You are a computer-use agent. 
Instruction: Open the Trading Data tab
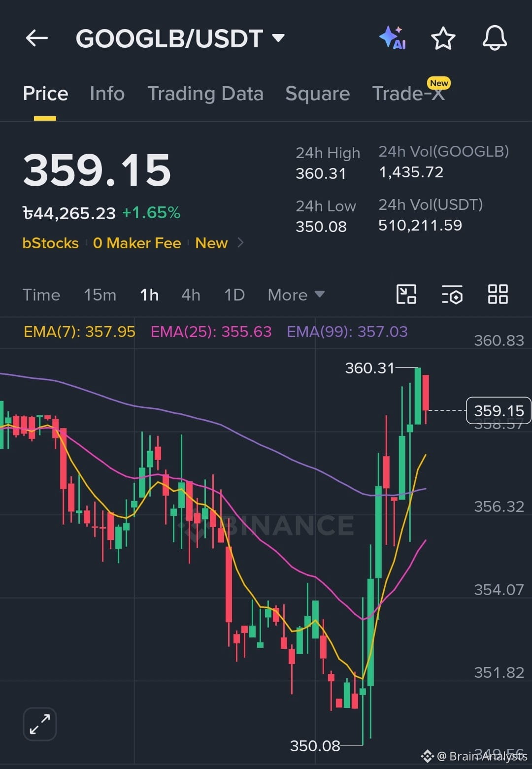[205, 94]
